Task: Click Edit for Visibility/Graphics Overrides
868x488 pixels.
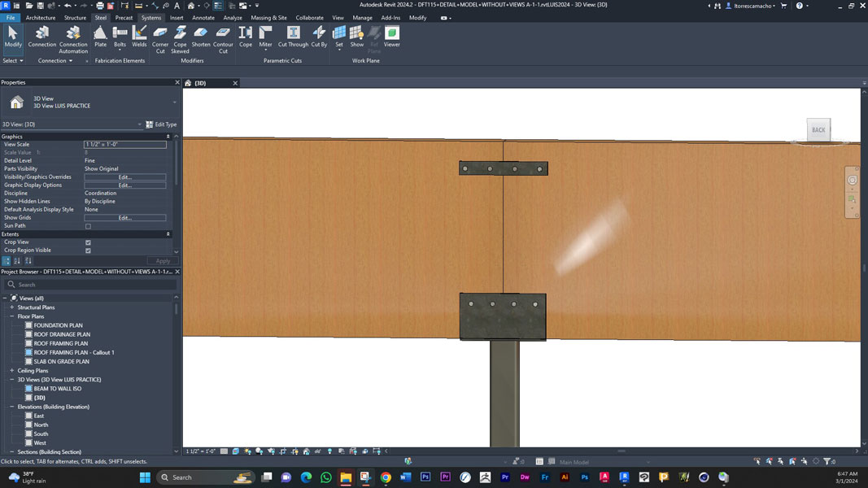Action: 124,177
